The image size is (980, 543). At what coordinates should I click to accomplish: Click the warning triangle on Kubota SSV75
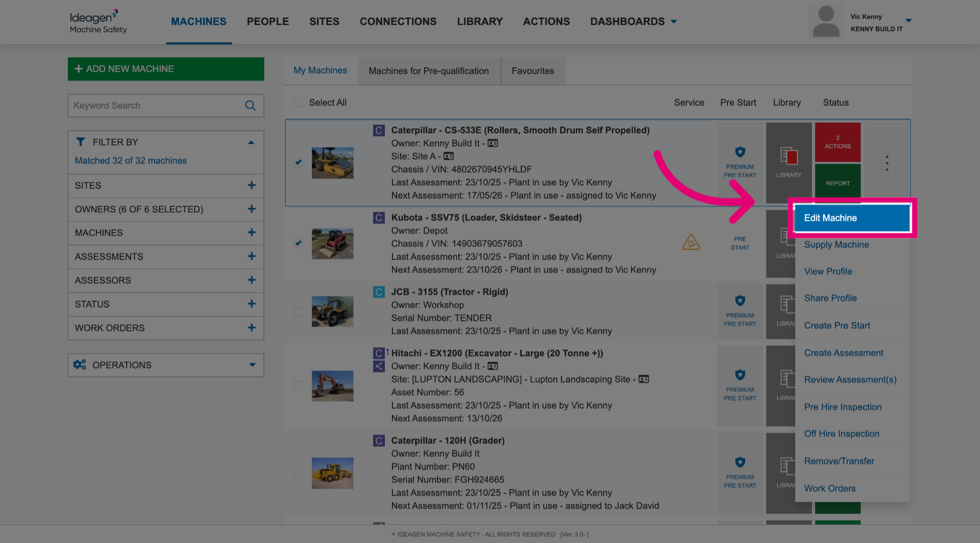(691, 242)
